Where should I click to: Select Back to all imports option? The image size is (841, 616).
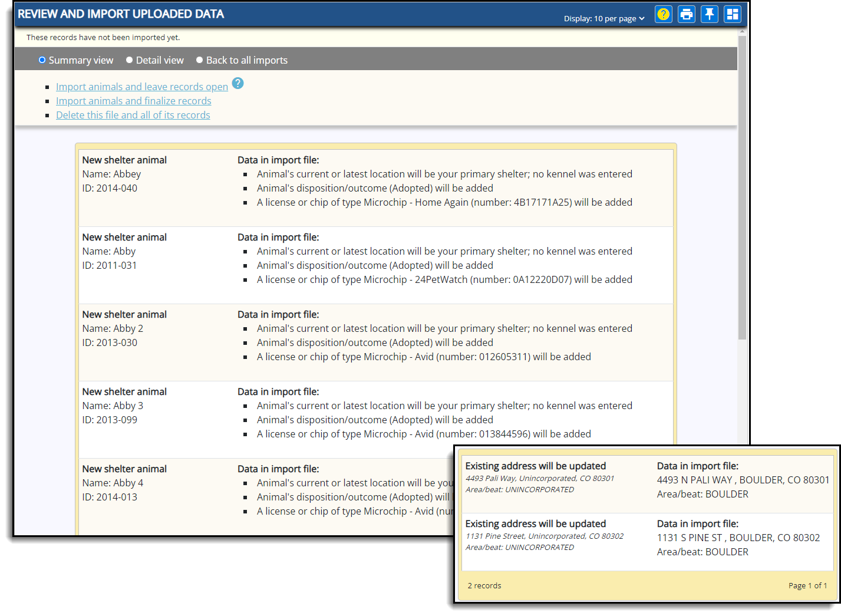coord(199,60)
